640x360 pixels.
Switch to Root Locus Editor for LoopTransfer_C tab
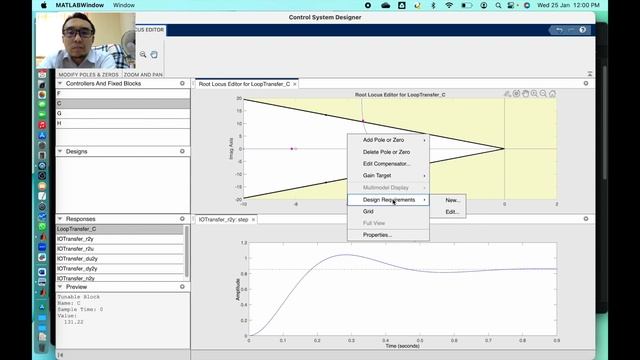(x=244, y=84)
